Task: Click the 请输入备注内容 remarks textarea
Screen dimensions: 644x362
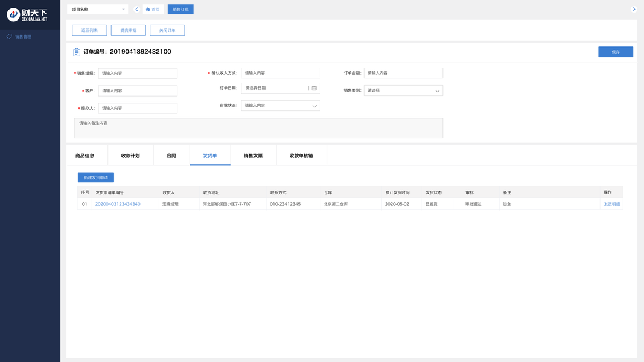Action: click(258, 128)
